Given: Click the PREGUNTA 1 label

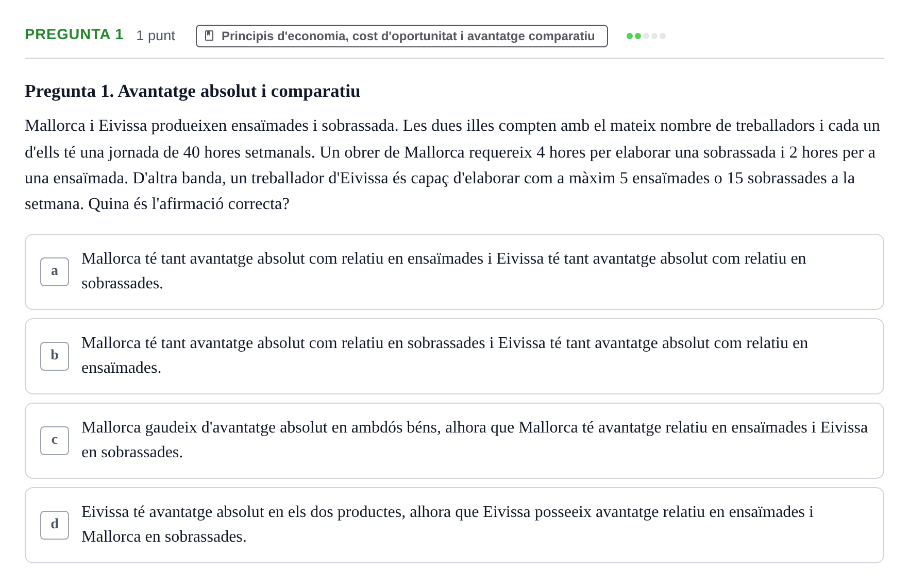Looking at the screenshot, I should click(74, 34).
